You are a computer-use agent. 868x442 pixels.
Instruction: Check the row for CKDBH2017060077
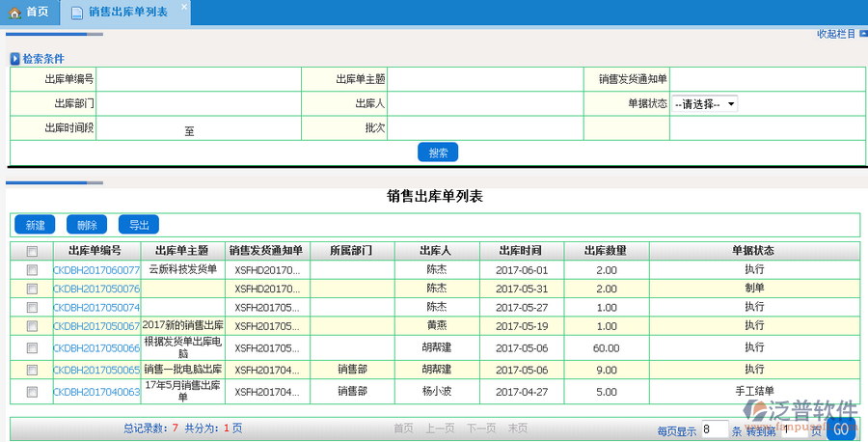tap(32, 270)
